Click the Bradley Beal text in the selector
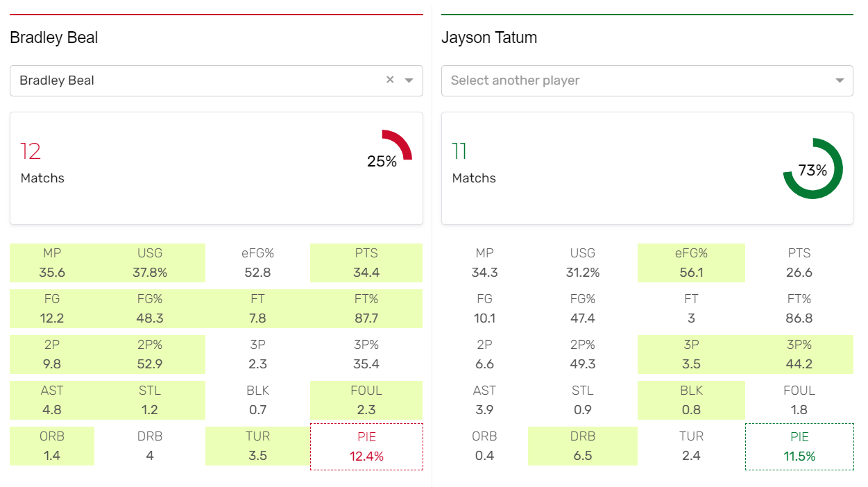Image resolution: width=868 pixels, height=487 pixels. [57, 80]
